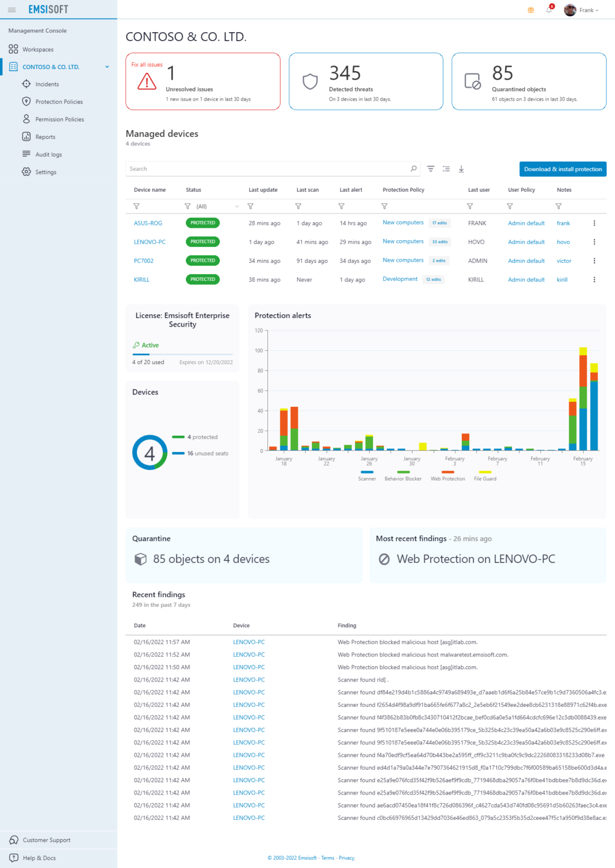Open Permission Policies from the sidebar
The width and height of the screenshot is (615, 868).
pos(60,119)
